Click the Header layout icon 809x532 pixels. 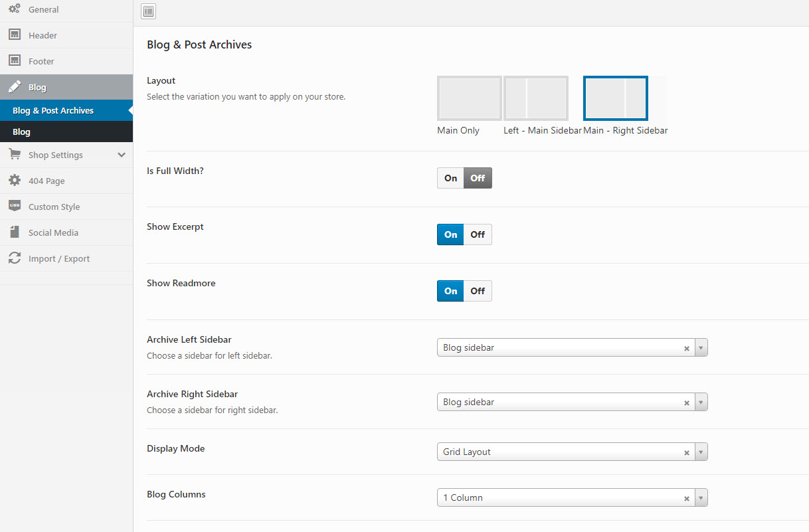[x=15, y=35]
